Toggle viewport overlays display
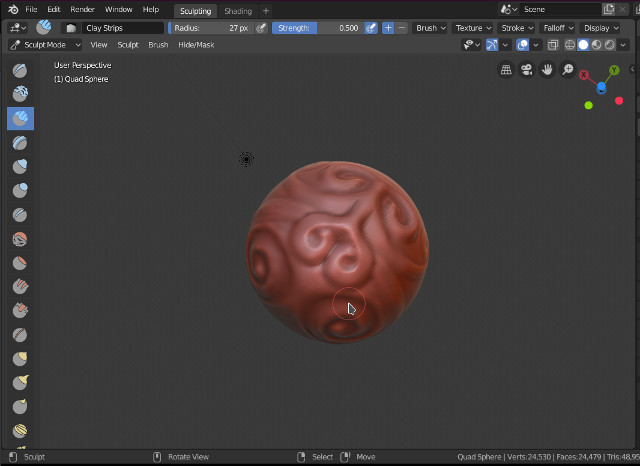The image size is (640, 466). (523, 45)
